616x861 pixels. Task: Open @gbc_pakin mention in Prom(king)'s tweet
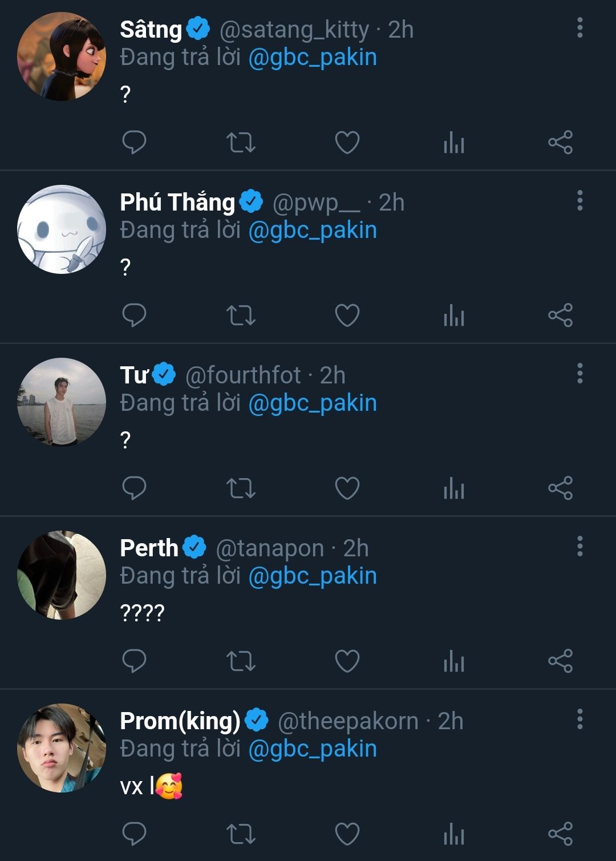(x=313, y=749)
